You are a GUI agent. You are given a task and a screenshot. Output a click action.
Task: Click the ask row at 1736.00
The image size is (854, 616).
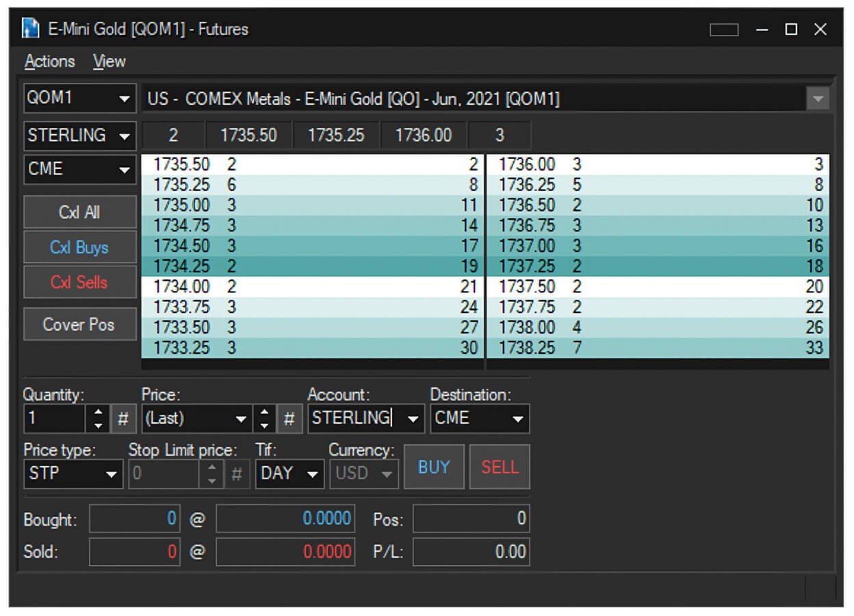pos(658,165)
